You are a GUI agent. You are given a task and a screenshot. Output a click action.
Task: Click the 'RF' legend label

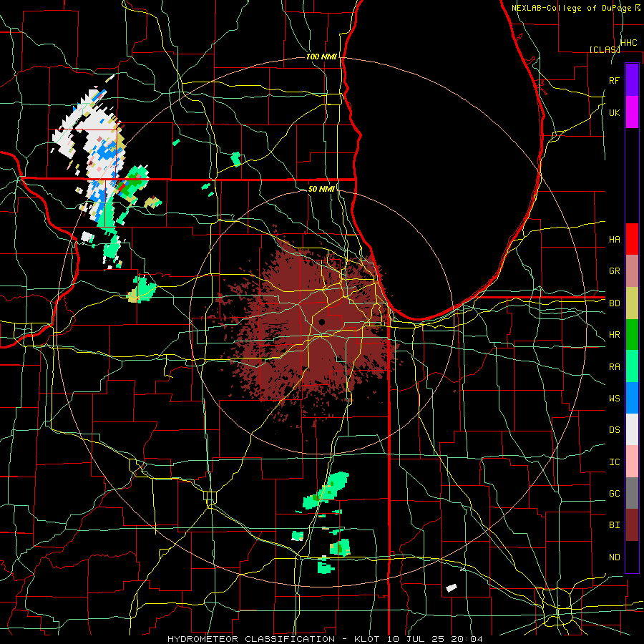[614, 80]
